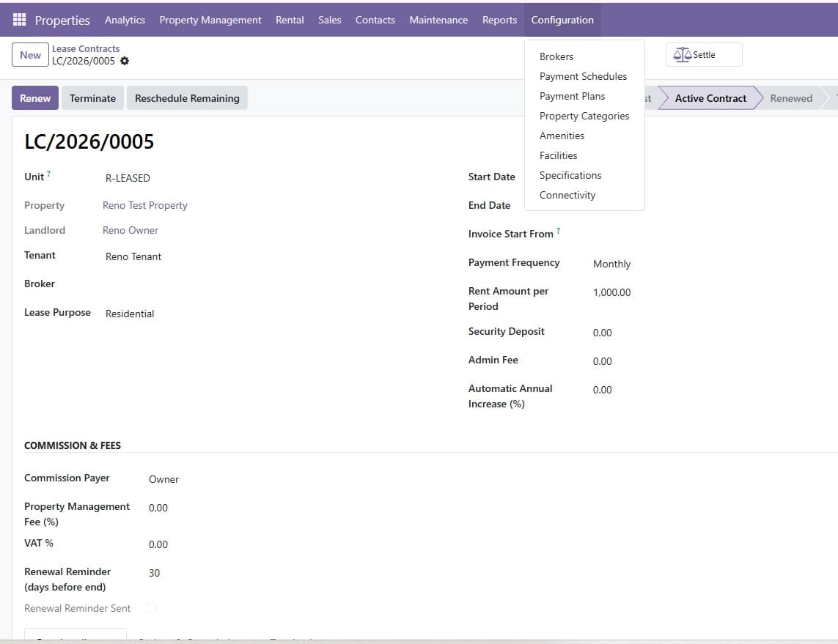Screen dimensions: 838x644
Task: Click the Terminate button
Action: (92, 98)
